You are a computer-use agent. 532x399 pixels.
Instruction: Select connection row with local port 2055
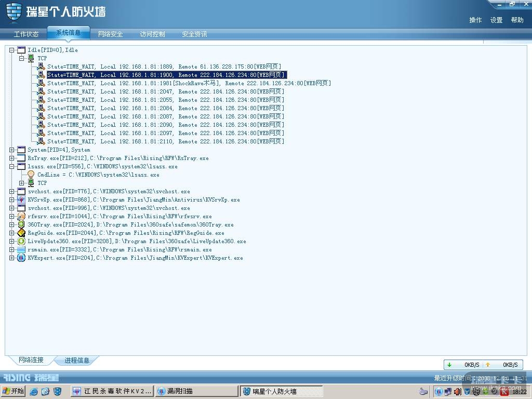click(x=166, y=100)
